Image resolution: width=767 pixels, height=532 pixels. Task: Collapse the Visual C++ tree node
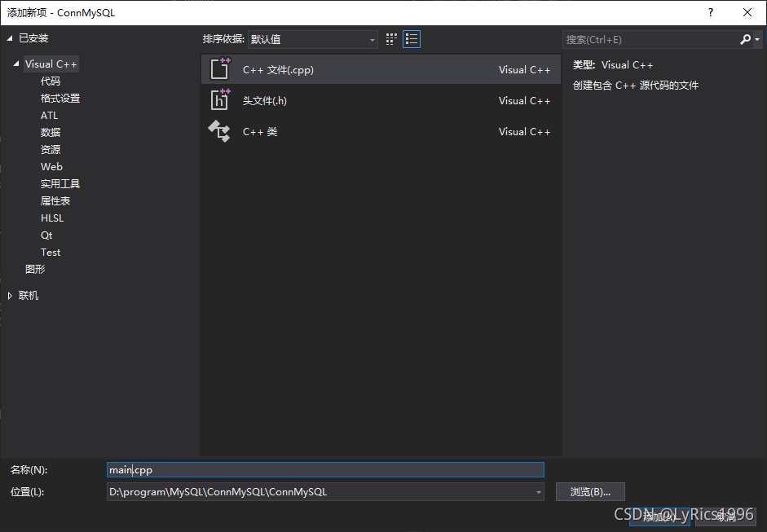point(16,64)
